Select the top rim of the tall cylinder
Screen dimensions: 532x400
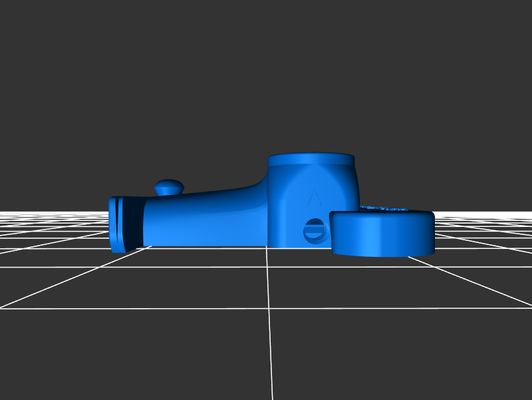[311, 159]
